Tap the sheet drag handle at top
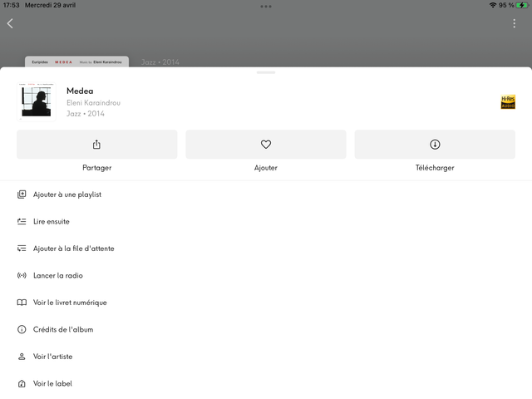Viewport: 532px width, 399px height. point(266,72)
